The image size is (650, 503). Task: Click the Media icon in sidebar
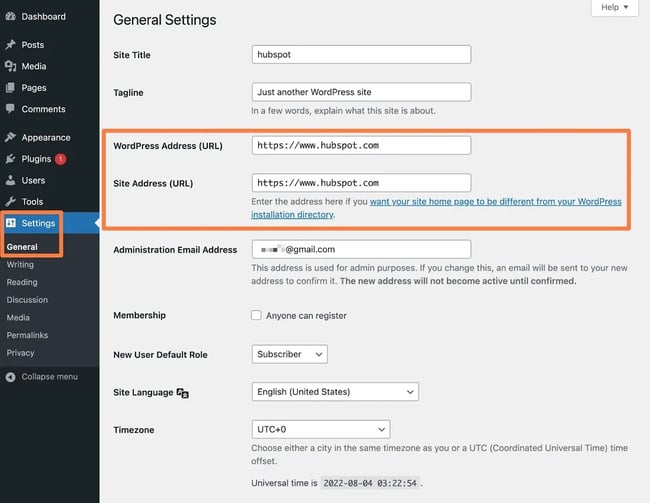(10, 66)
